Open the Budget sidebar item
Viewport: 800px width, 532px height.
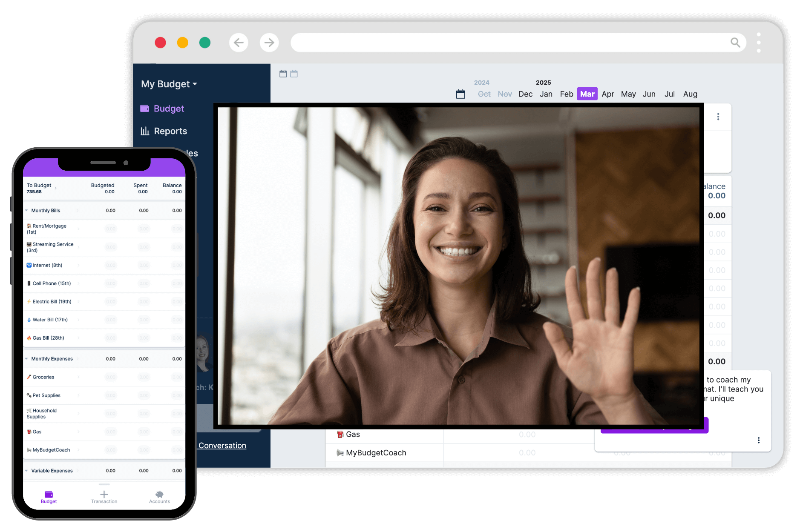click(169, 109)
